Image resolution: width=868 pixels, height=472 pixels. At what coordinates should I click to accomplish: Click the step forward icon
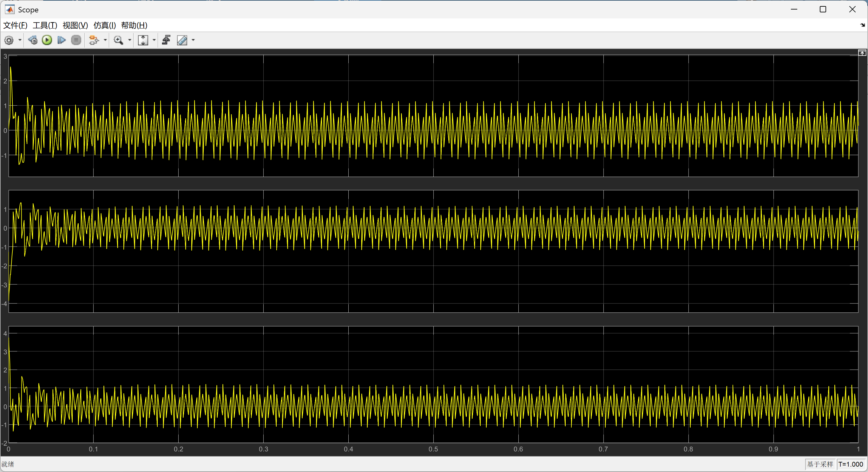click(x=61, y=40)
